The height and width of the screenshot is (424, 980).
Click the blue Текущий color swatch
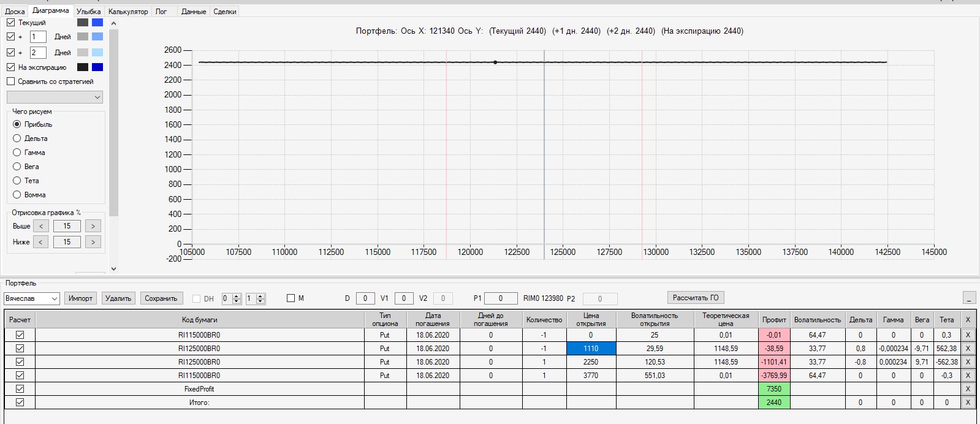(x=97, y=22)
